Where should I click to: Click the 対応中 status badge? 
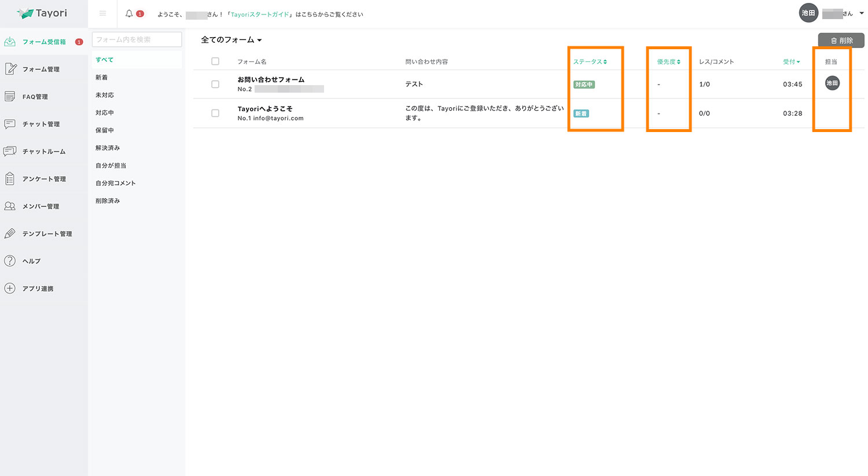coord(584,85)
